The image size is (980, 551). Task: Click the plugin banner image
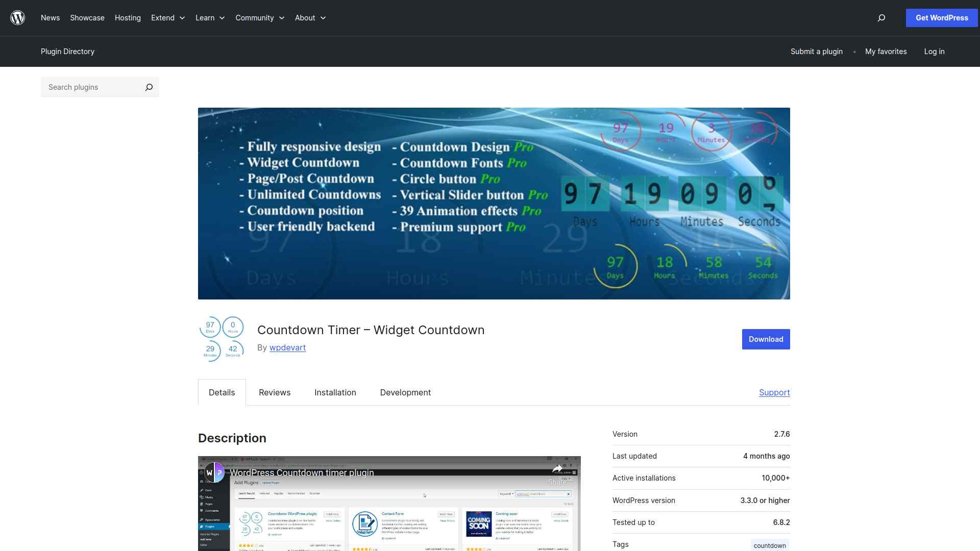(x=494, y=203)
